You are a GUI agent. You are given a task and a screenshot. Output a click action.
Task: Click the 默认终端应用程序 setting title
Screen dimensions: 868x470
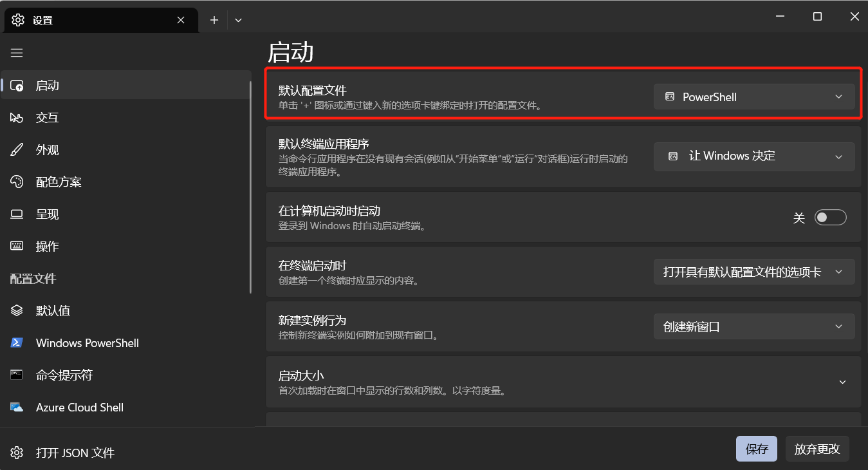(324, 144)
